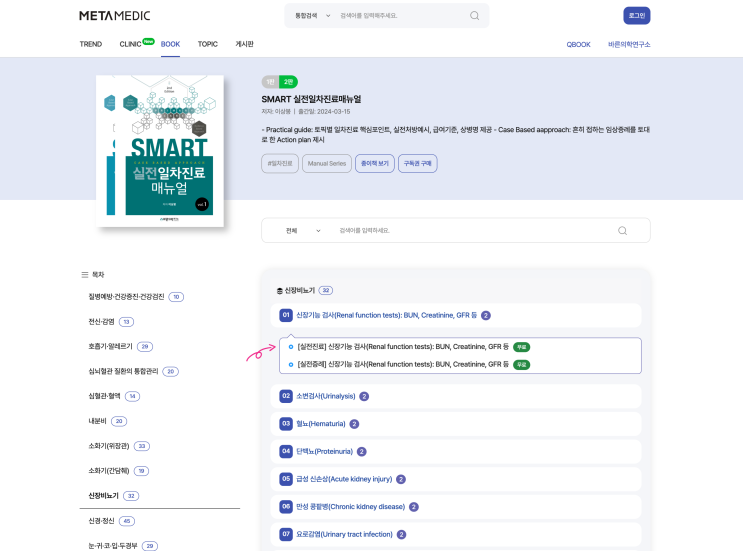Select the 2판 edition toggle

[288, 82]
